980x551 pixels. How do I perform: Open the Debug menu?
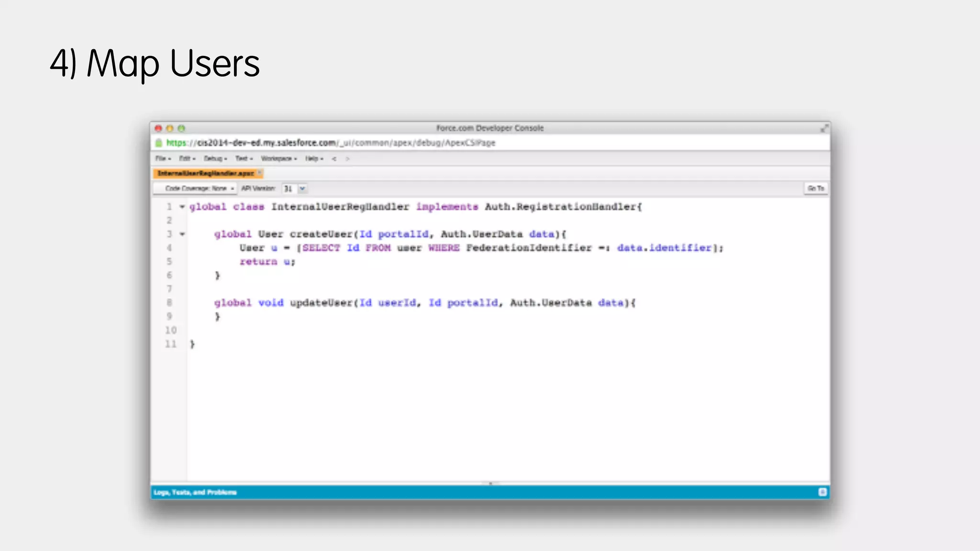[x=215, y=159]
